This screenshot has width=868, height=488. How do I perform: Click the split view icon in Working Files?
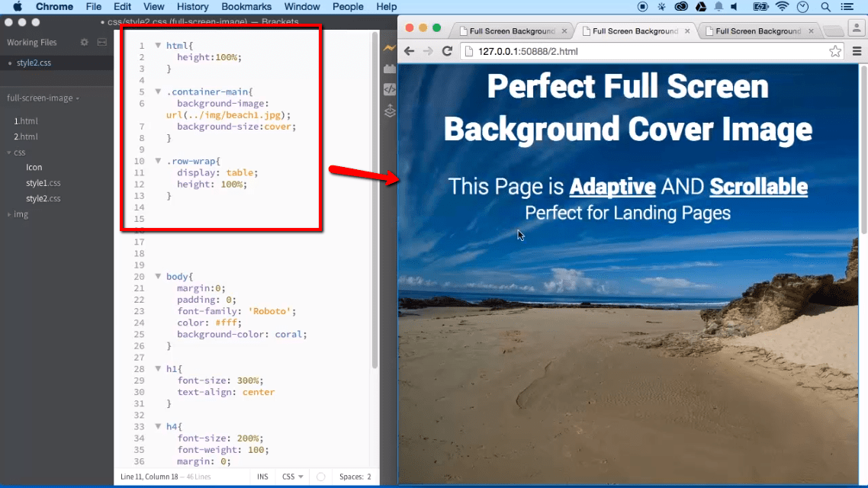tap(102, 42)
